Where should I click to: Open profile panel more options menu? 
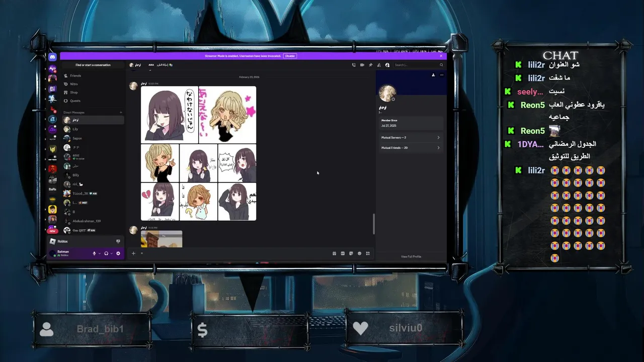tap(442, 75)
